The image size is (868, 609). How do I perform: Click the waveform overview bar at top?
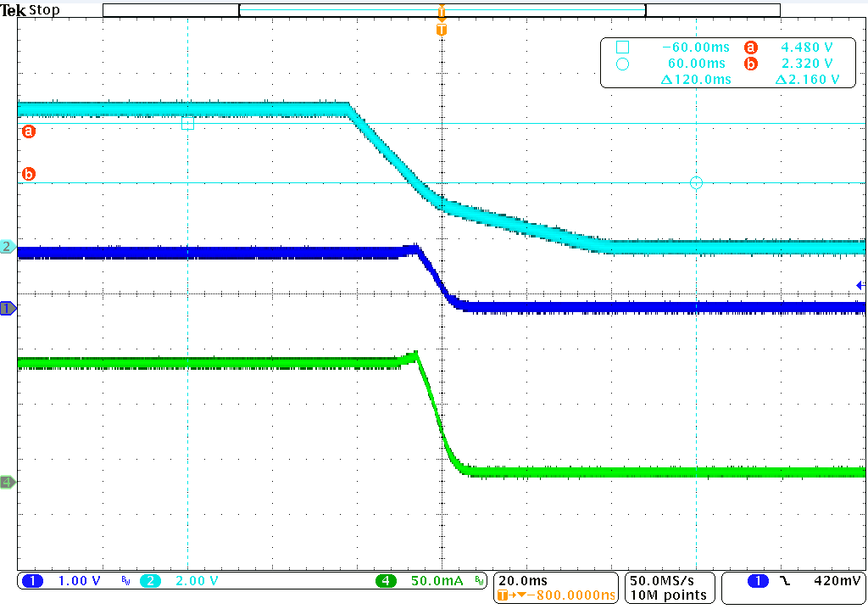[x=441, y=10]
